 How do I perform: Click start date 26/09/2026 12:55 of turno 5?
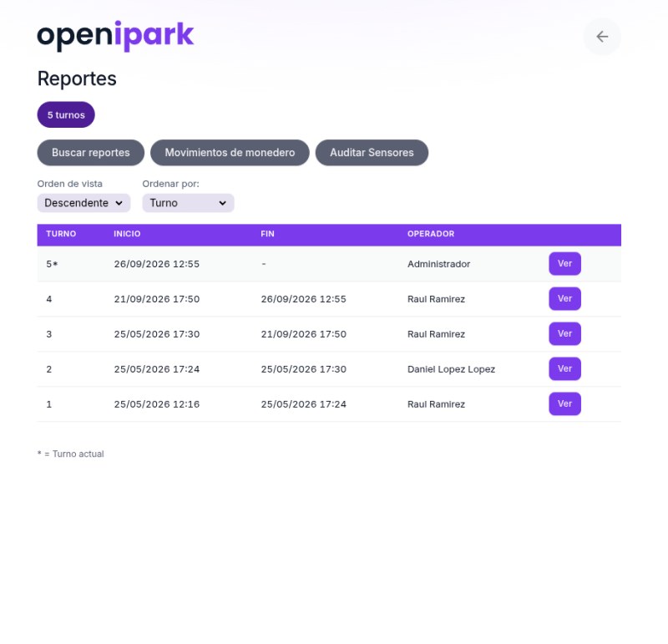[157, 264]
